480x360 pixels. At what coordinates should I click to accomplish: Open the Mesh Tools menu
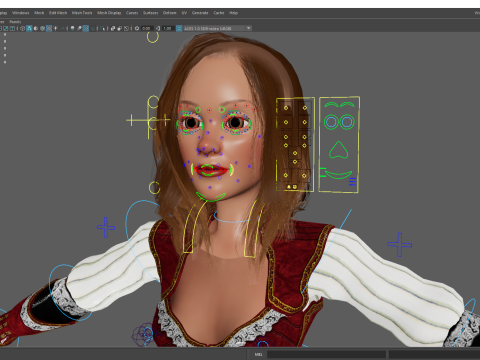point(82,13)
